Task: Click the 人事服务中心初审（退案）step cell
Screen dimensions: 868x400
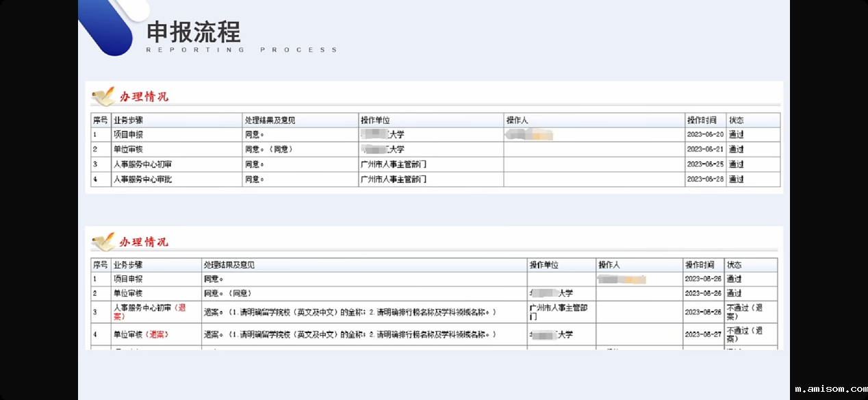Action: tap(149, 312)
